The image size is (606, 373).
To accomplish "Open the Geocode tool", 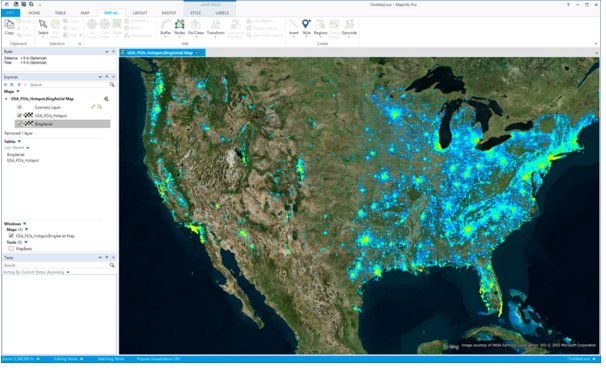I will click(x=349, y=27).
